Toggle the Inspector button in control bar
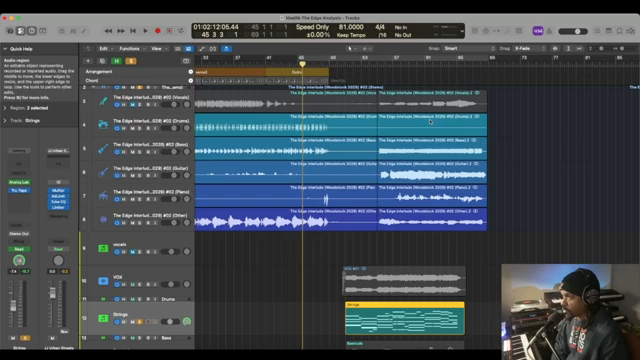Viewport: 640px width, 360px height. coord(21,31)
